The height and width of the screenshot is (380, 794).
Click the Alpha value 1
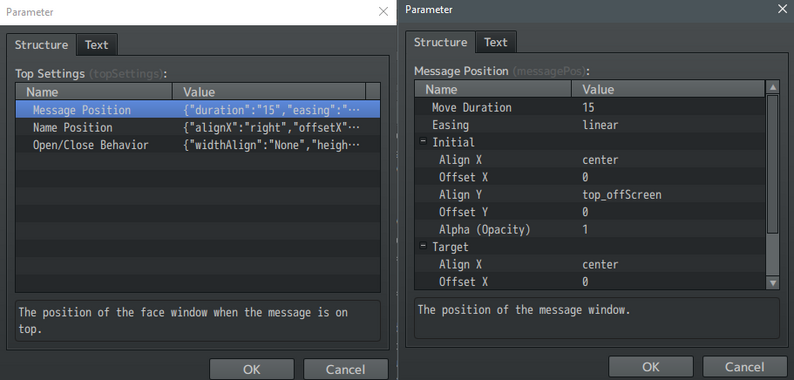click(x=585, y=230)
